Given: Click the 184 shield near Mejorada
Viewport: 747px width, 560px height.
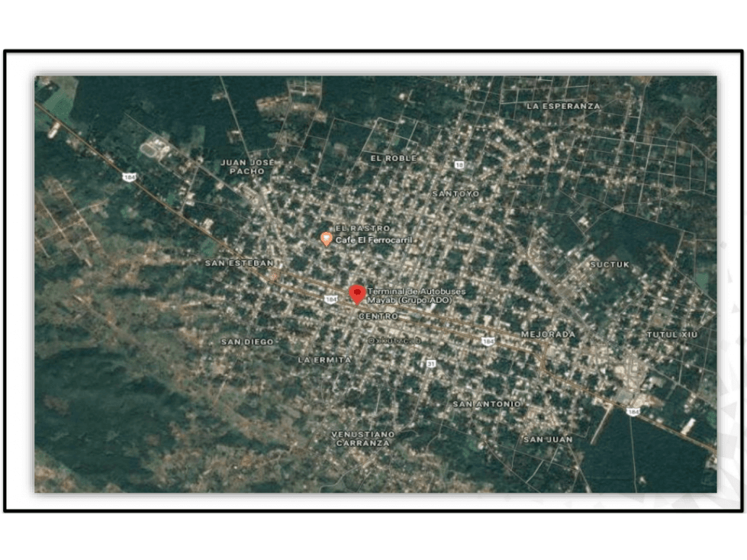Looking at the screenshot, I should [x=488, y=341].
